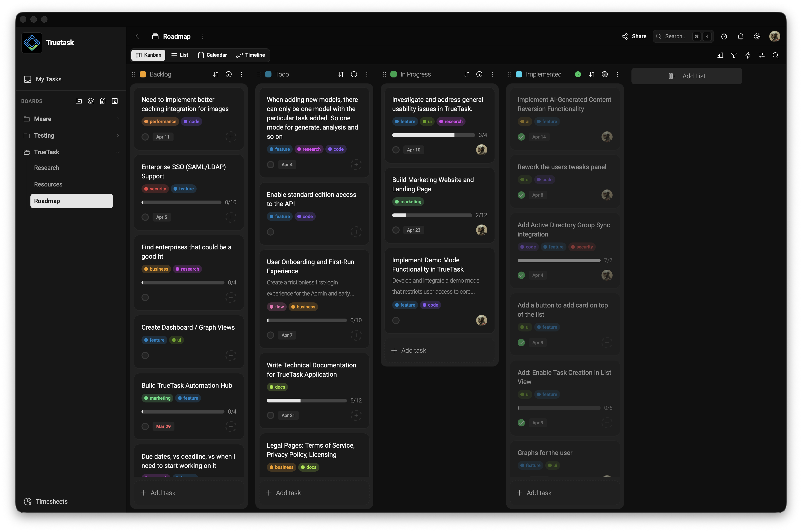Click the progress bar on the Marketing Website card

pyautogui.click(x=431, y=215)
